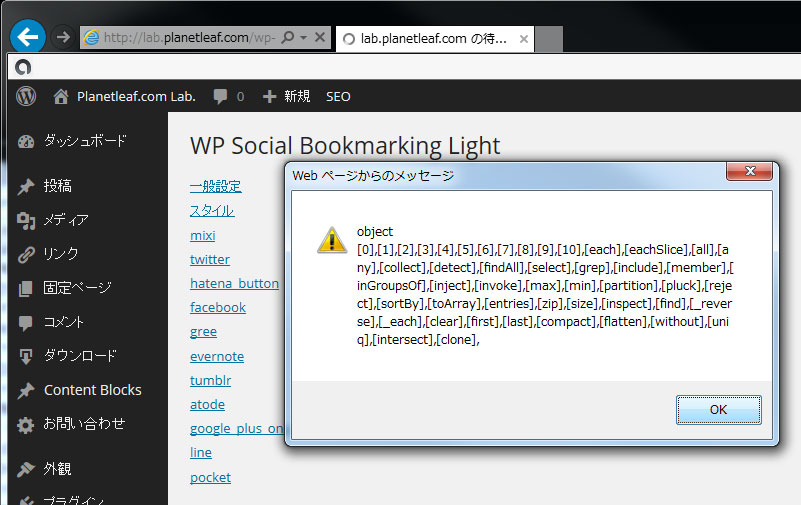This screenshot has height=505, width=801.
Task: Open the ダッシュボード sidebar menu
Action: tap(85, 140)
